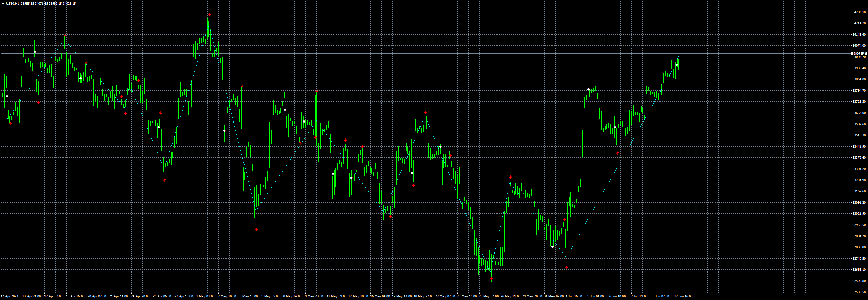Viewport: 868px width, 300px height.
Task: Click the 33513.30 price axis label
Action: point(859,135)
